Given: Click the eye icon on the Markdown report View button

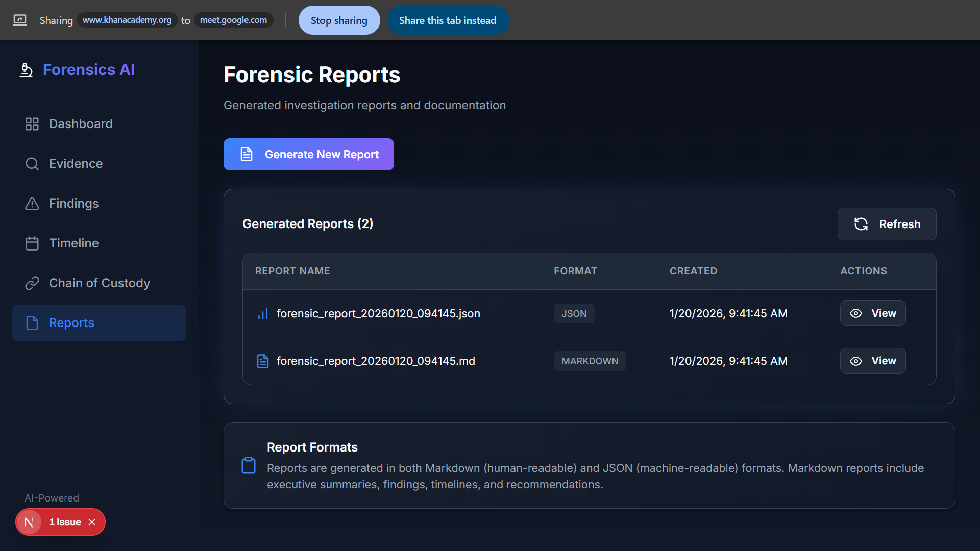Looking at the screenshot, I should pyautogui.click(x=856, y=361).
